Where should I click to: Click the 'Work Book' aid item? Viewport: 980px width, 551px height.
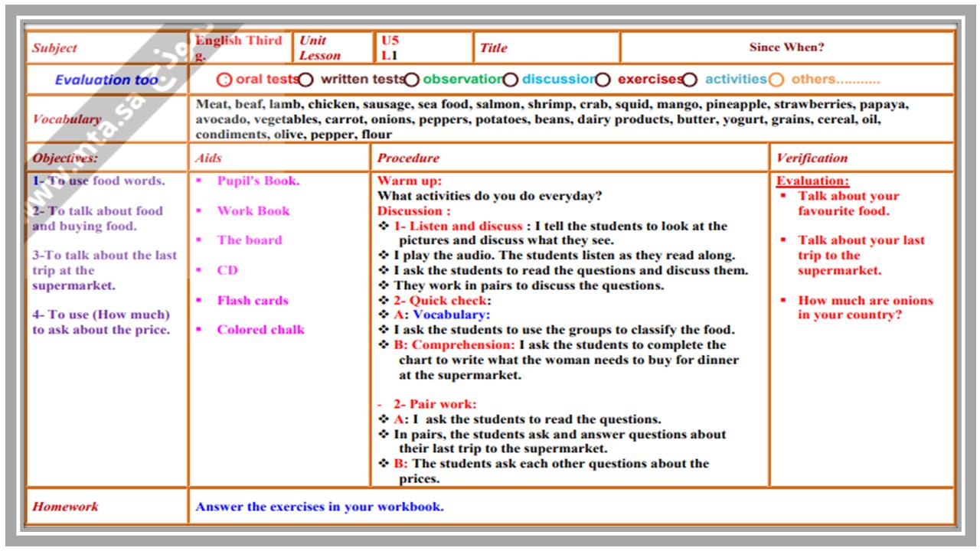tap(253, 211)
